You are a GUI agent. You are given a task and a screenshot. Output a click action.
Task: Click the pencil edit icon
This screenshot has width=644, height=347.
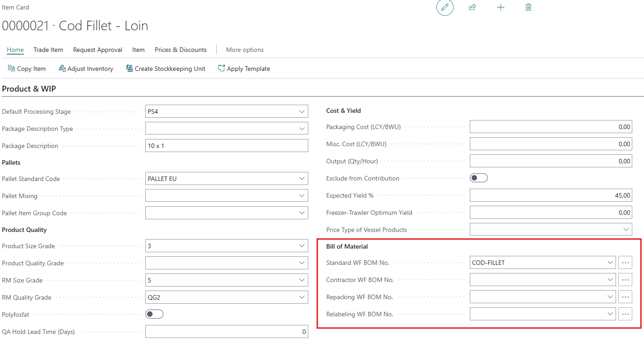[445, 7]
